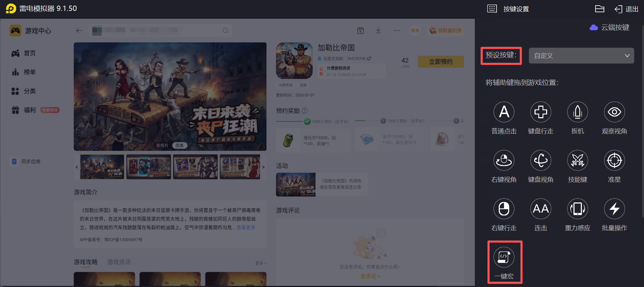Viewport: 644px width, 287px height.
Task: Click the 退出 exit button
Action: 626,9
